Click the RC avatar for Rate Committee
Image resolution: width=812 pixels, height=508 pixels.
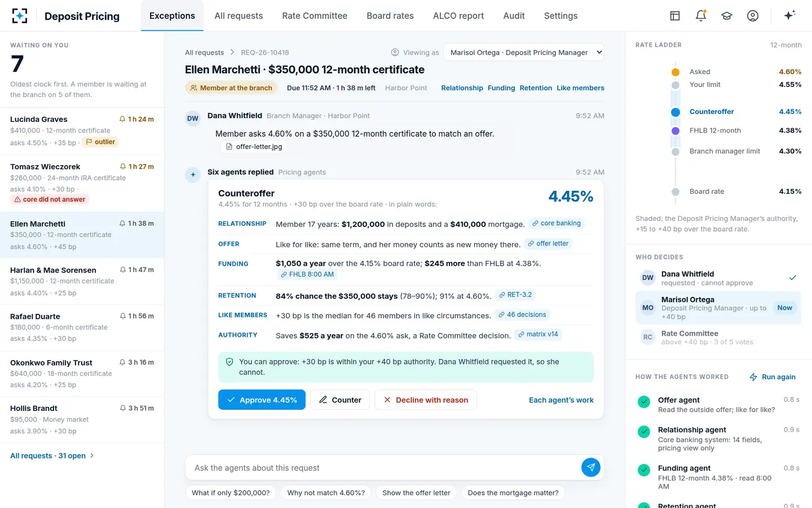tap(648, 337)
